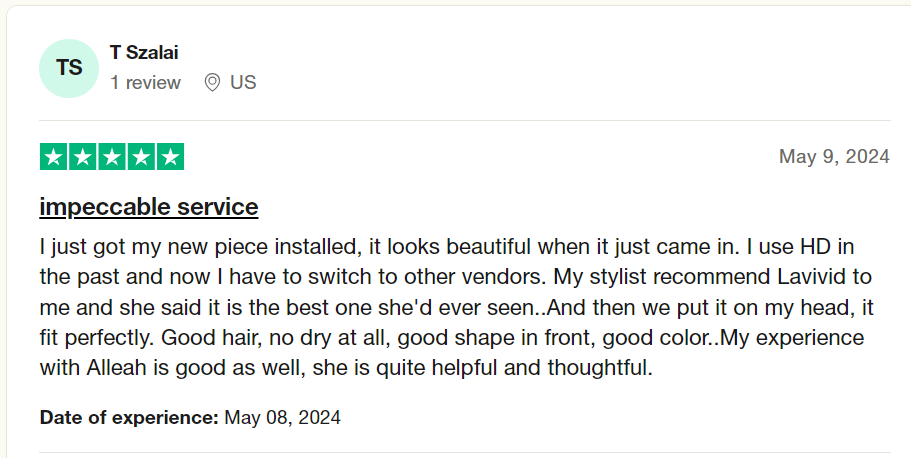Click the third green rating star
This screenshot has height=458, width=911.
[112, 157]
